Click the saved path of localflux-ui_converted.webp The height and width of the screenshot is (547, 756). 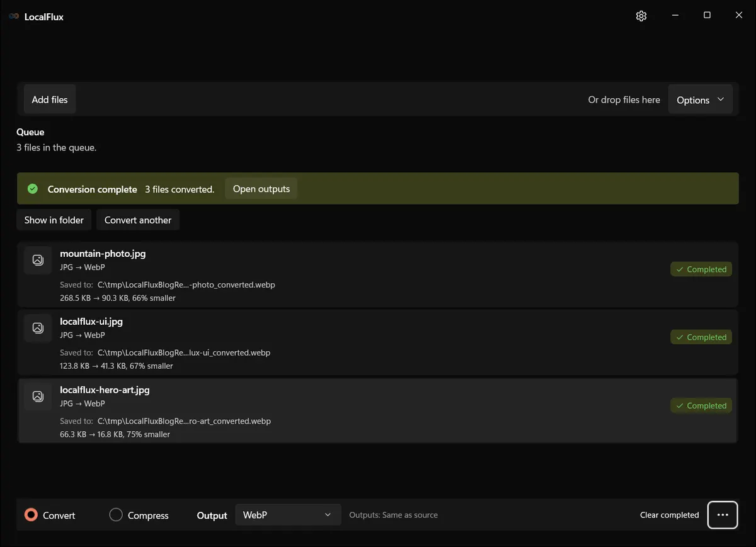(x=184, y=352)
